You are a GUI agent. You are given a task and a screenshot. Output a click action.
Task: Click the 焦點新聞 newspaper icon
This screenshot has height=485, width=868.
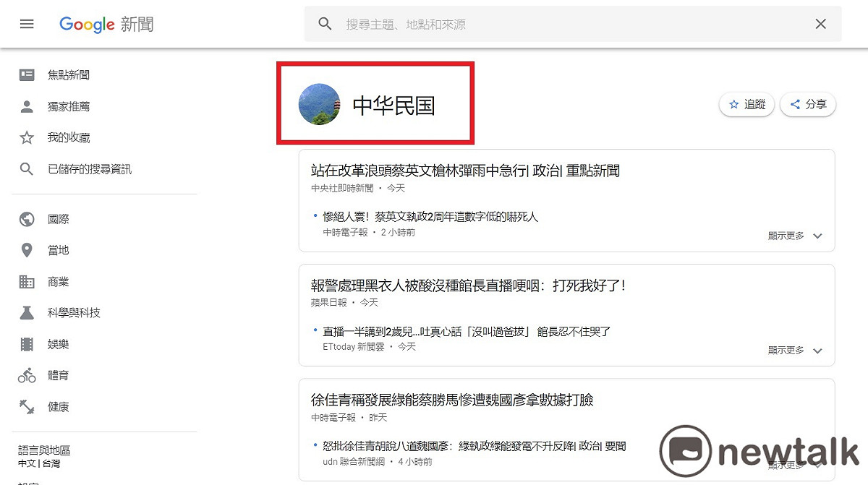(27, 74)
